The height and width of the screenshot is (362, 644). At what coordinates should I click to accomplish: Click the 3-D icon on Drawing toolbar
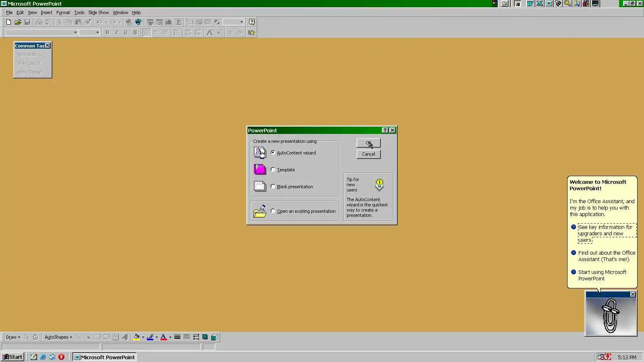click(x=214, y=337)
